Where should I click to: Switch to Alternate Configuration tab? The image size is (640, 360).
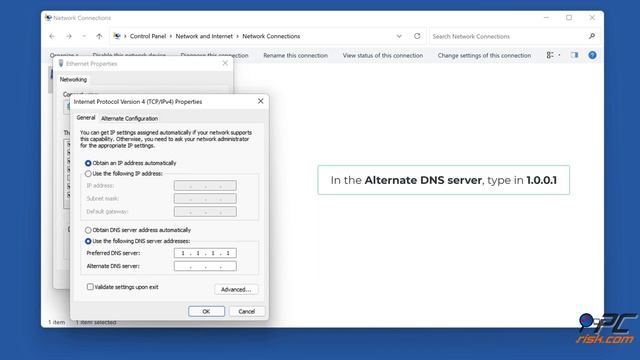click(x=129, y=118)
